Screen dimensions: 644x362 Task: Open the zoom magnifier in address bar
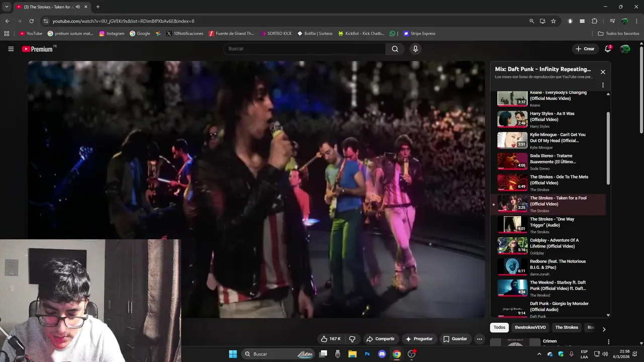tap(532, 21)
